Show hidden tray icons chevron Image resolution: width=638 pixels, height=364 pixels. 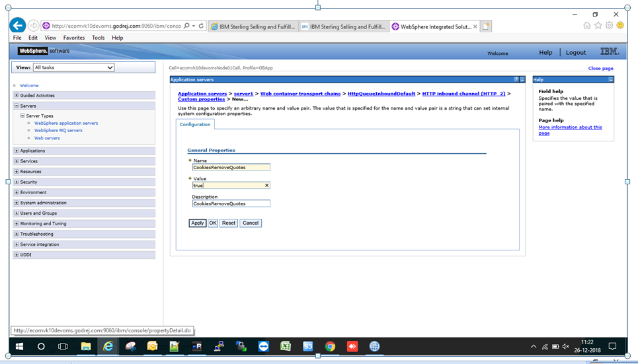[x=534, y=347]
